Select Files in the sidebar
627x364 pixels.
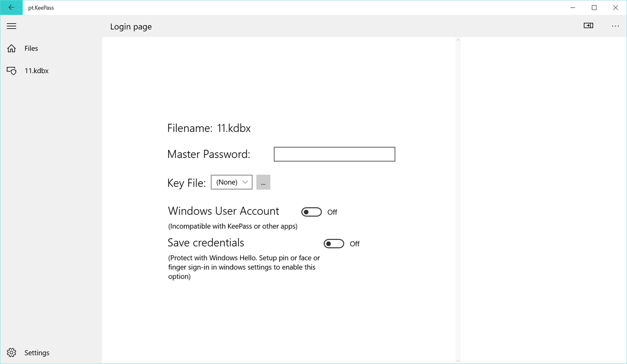tap(31, 49)
